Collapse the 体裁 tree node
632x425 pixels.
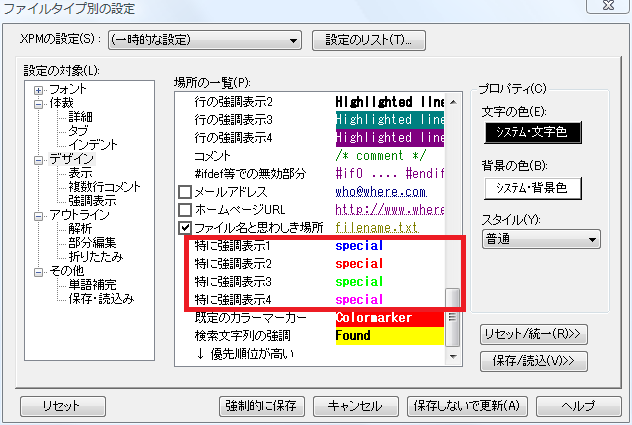[38, 104]
